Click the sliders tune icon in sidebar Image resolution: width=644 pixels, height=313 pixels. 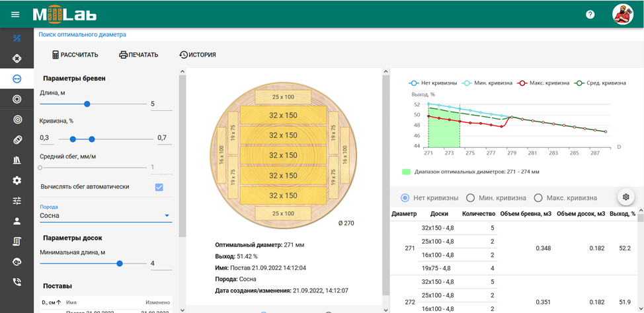click(17, 201)
